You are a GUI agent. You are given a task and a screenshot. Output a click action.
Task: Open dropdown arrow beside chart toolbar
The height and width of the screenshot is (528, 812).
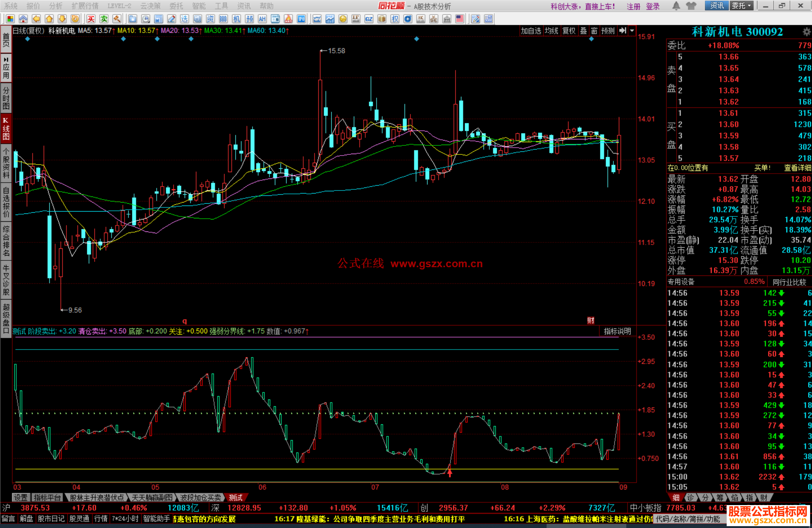pyautogui.click(x=632, y=31)
